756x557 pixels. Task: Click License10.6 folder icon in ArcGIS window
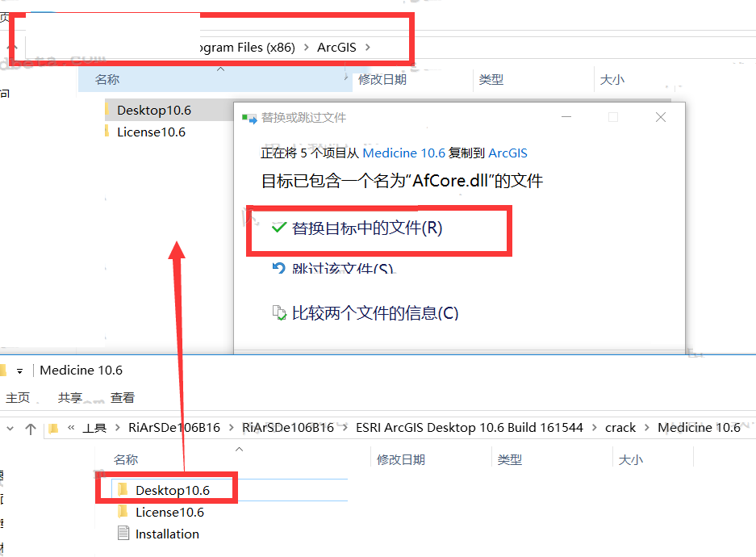[x=107, y=131]
